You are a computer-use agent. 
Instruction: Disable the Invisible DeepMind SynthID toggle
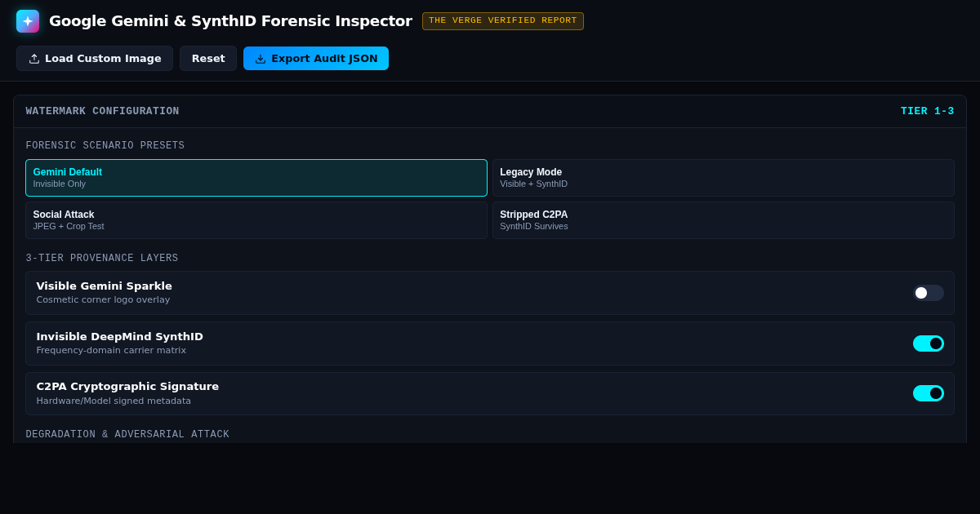coord(929,343)
